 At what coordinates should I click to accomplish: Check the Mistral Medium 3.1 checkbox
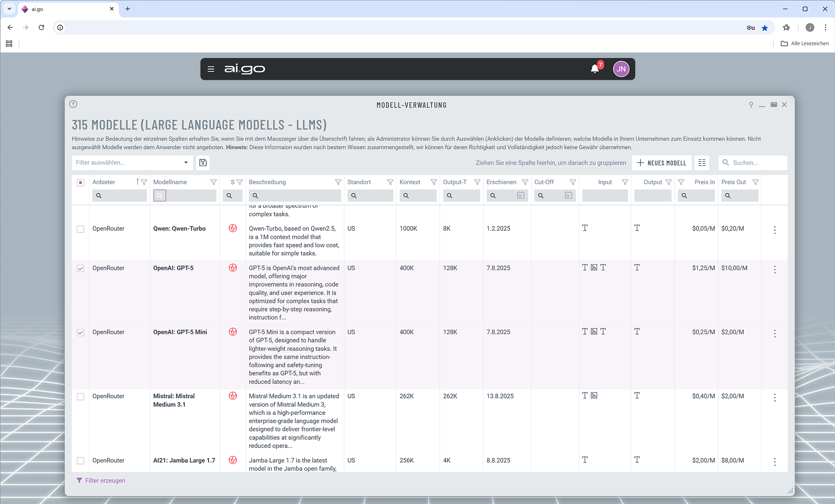coord(80,397)
